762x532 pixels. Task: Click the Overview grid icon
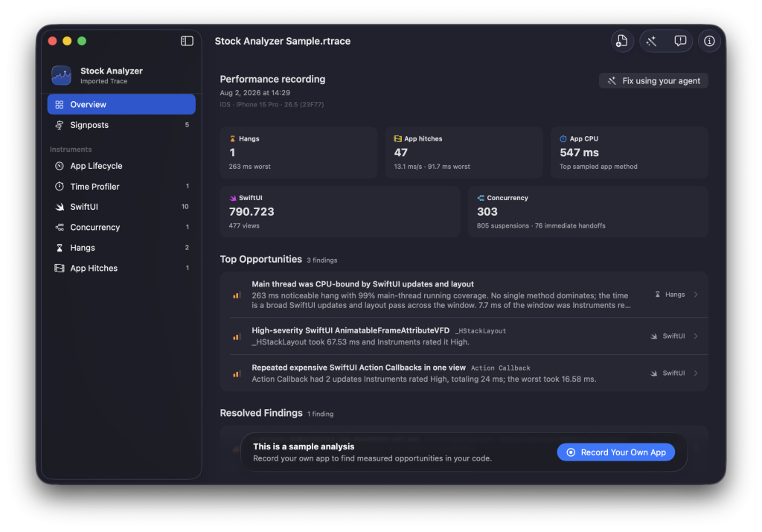point(60,104)
